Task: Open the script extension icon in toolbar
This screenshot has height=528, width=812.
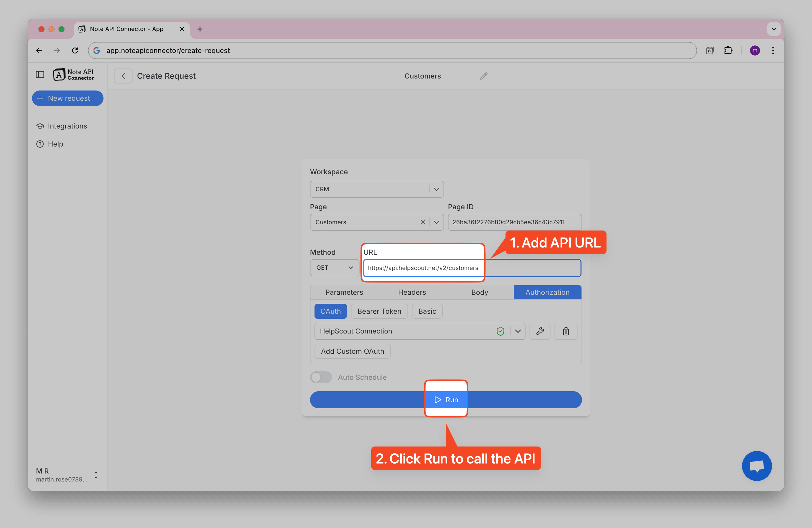Action: (x=710, y=50)
